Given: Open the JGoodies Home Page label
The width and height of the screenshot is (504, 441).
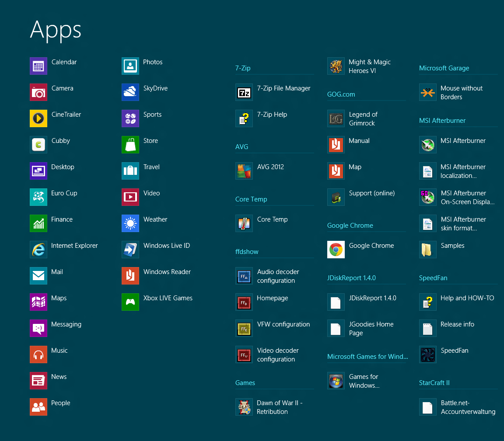Looking at the screenshot, I should (371, 329).
